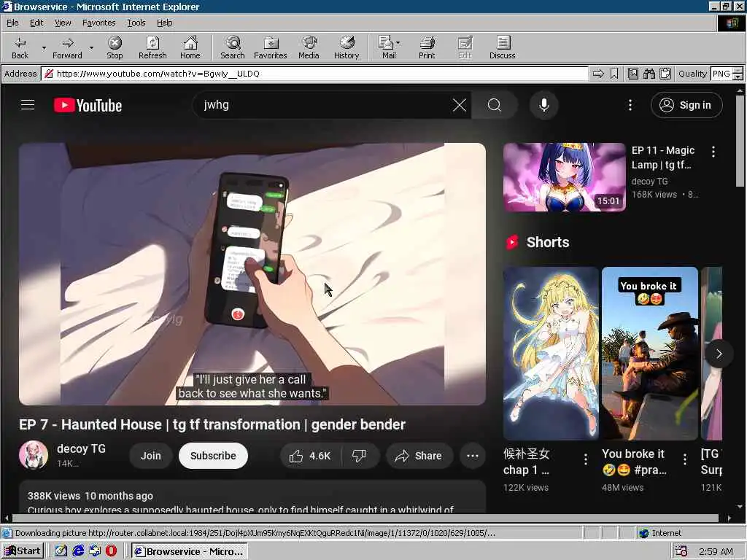This screenshot has width=747, height=560.
Task: Print the page with the Print icon
Action: tap(427, 47)
